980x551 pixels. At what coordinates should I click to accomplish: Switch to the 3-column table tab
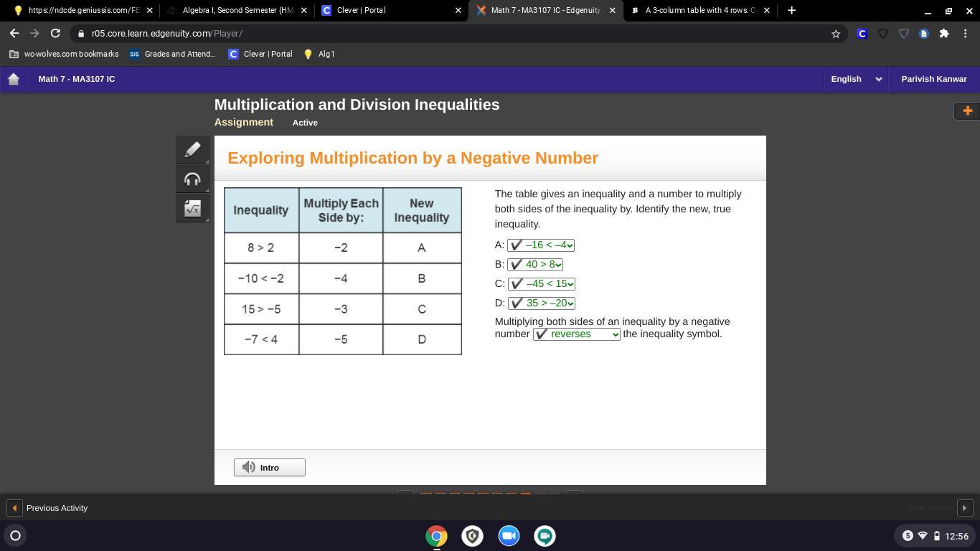pos(699,10)
